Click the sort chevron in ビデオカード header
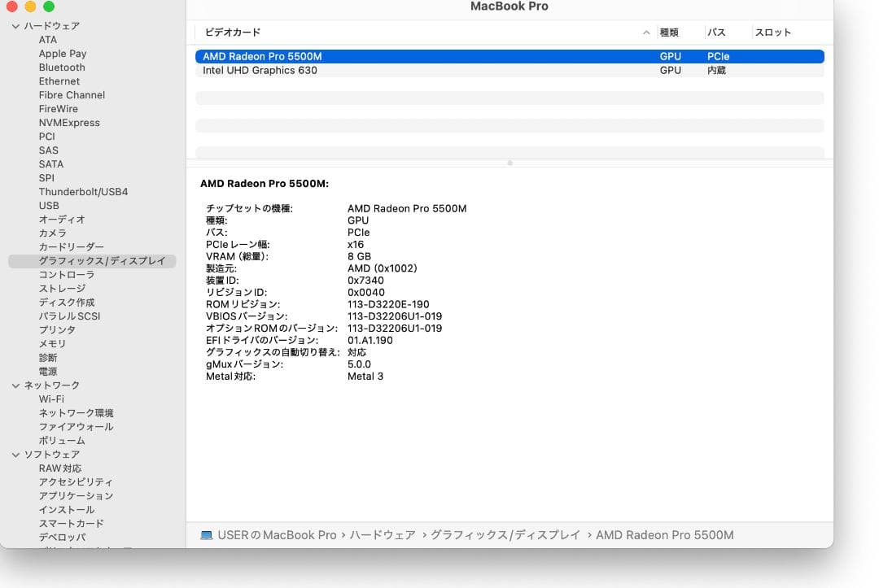The width and height of the screenshot is (879, 588). 646,33
